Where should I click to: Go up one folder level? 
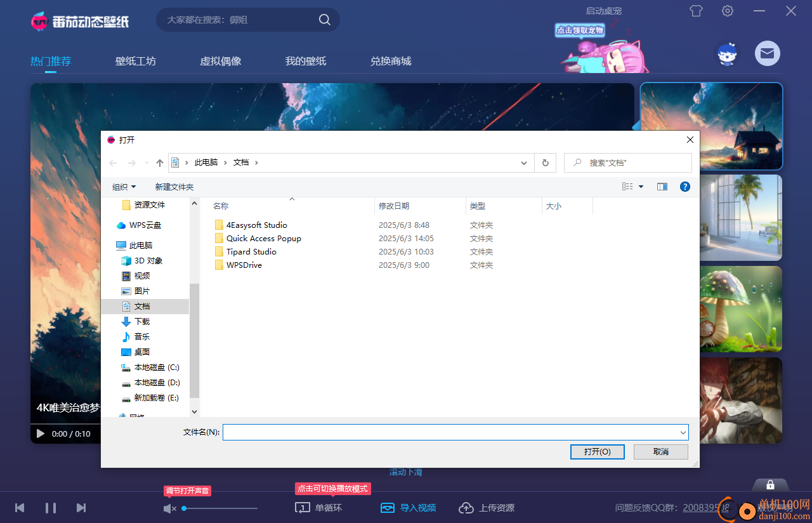click(x=160, y=163)
